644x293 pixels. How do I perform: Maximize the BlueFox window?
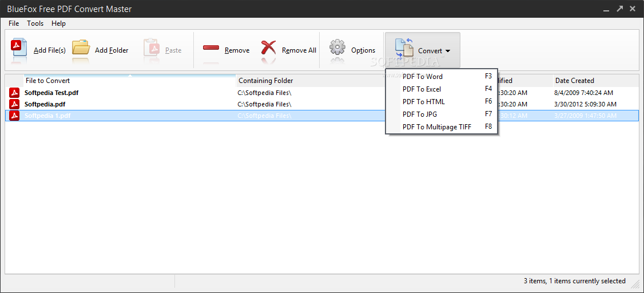(620, 9)
